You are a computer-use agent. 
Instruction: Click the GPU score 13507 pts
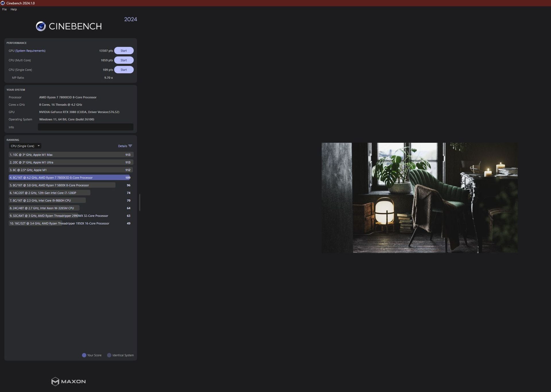click(x=106, y=51)
